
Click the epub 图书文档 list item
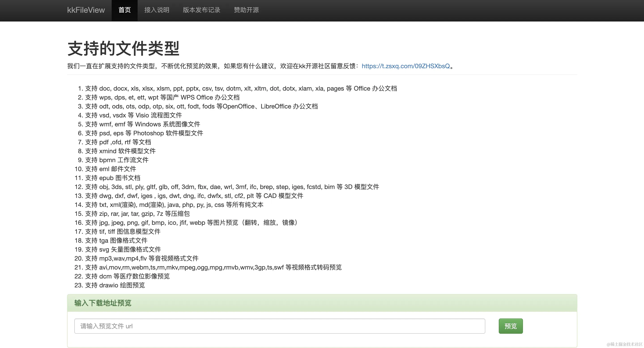pyautogui.click(x=113, y=178)
